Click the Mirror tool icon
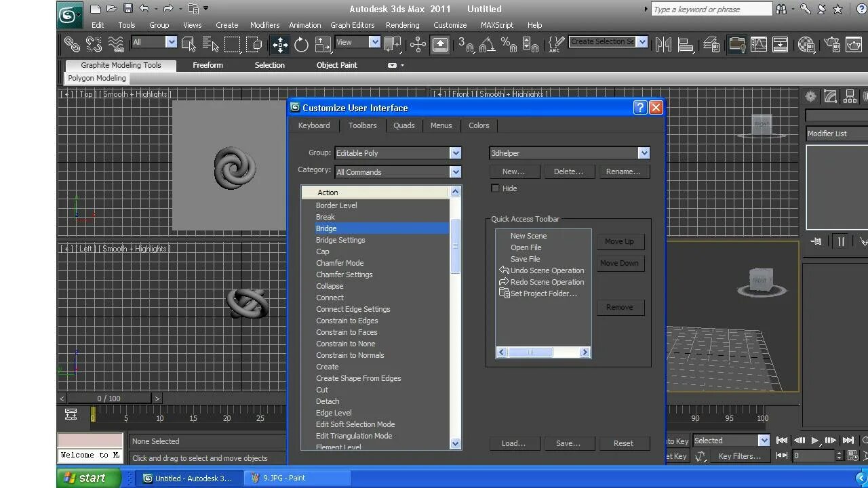This screenshot has width=868, height=488. tap(663, 45)
